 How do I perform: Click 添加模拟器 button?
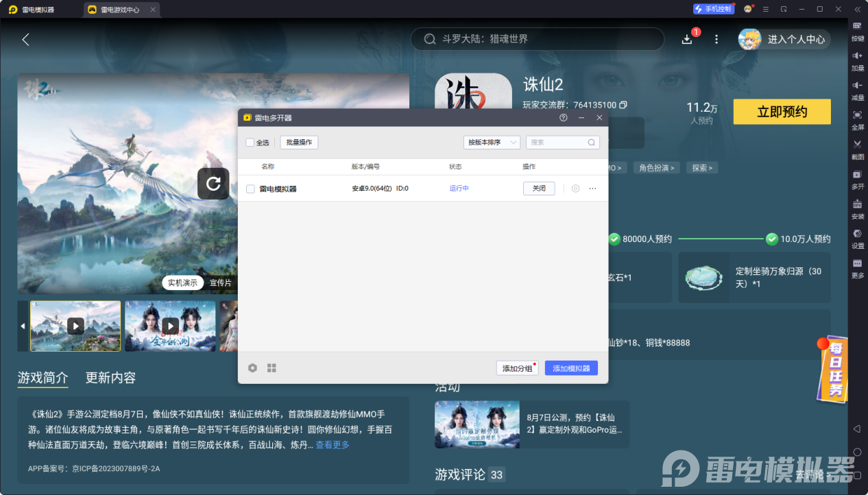click(x=571, y=368)
